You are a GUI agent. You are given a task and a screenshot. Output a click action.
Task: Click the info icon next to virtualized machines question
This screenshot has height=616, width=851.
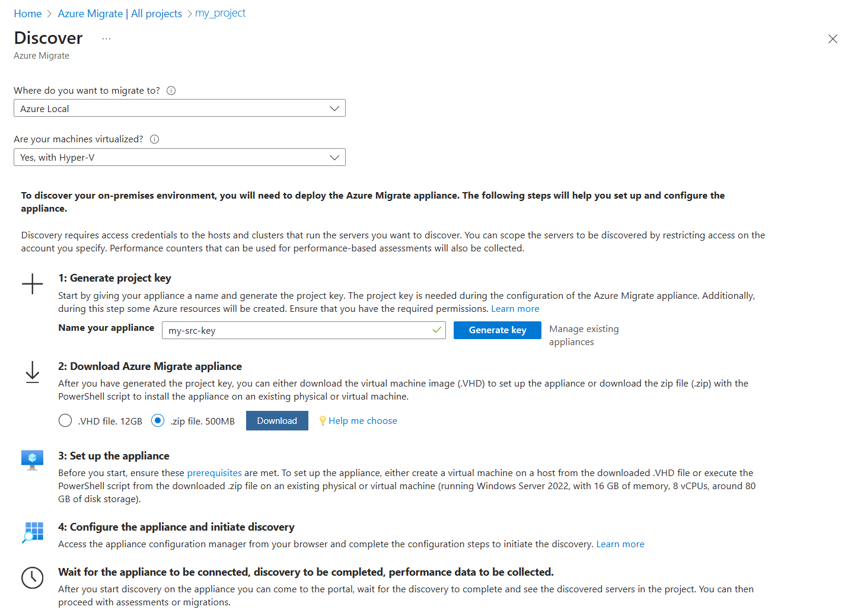[x=155, y=139]
